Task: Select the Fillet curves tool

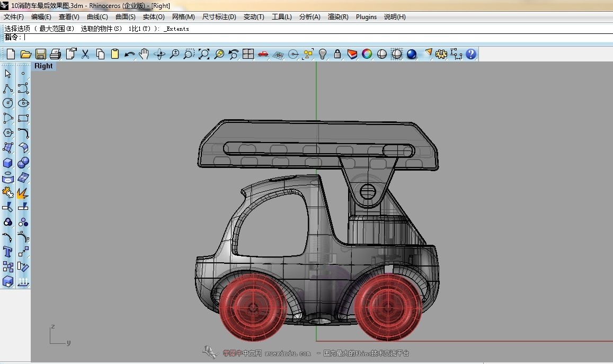Action: [23, 133]
